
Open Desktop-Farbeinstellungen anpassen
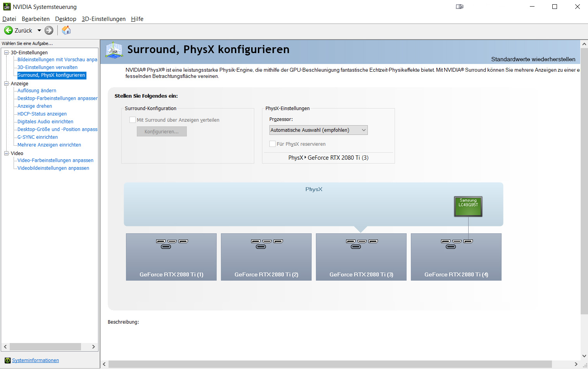(x=57, y=98)
